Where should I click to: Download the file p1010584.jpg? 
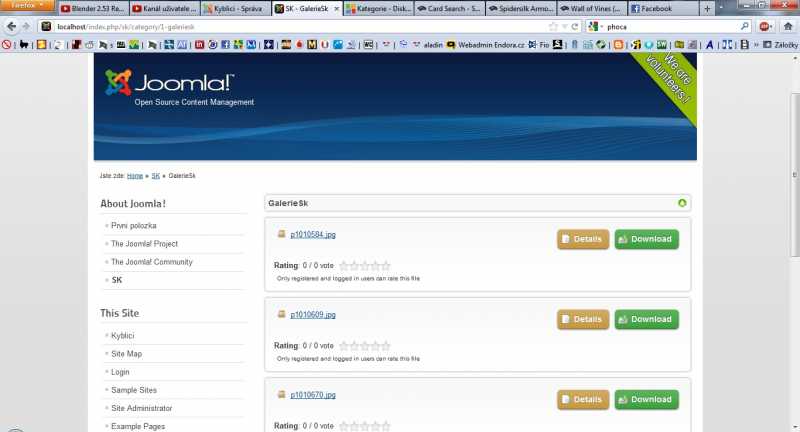pos(646,239)
